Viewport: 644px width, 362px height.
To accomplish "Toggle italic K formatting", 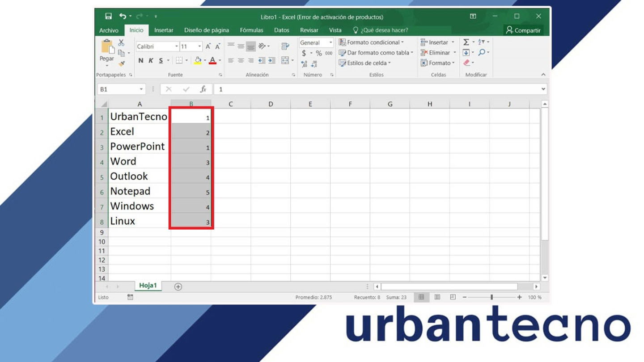I will (x=151, y=60).
